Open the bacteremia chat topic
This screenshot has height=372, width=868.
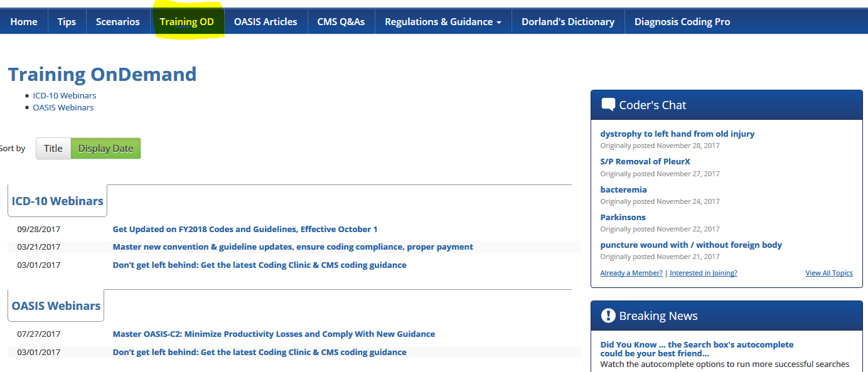pyautogui.click(x=623, y=189)
